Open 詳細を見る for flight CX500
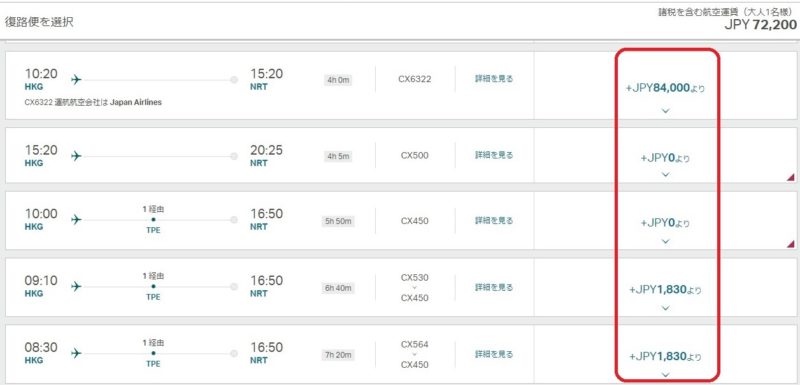Screen dimensions: 800x385 pyautogui.click(x=494, y=155)
